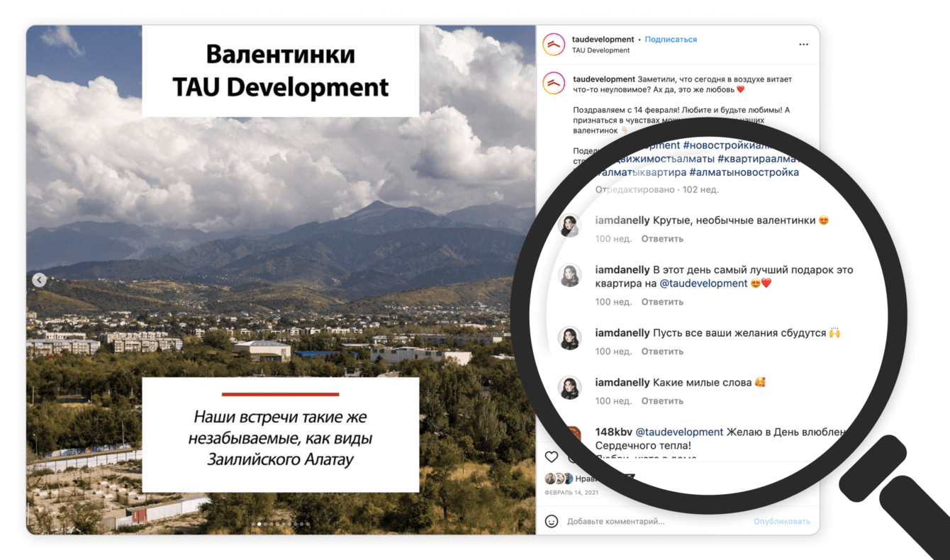
Task: Open the 148kbv commenter profile
Action: pos(614,432)
